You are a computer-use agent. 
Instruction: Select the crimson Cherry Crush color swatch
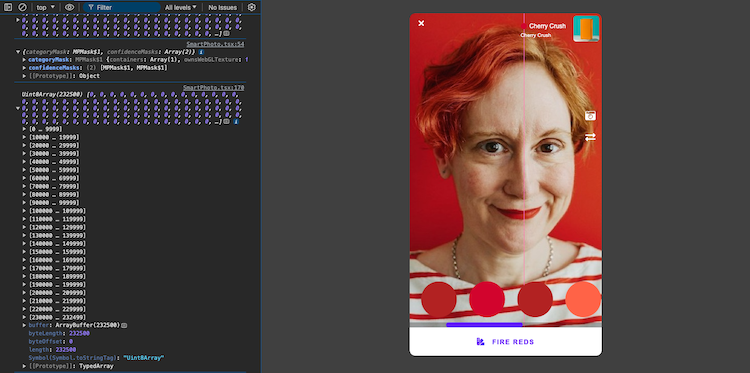pos(487,299)
